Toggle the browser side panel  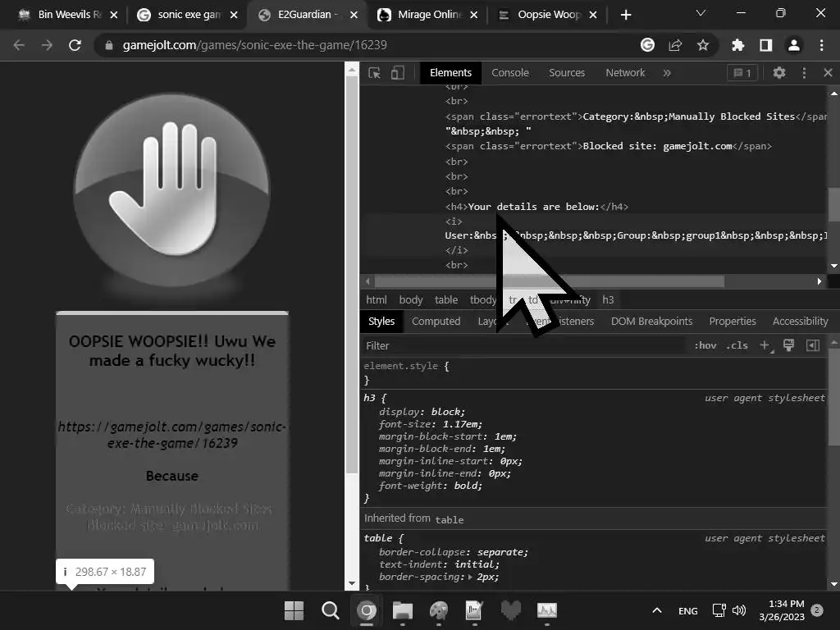point(765,45)
